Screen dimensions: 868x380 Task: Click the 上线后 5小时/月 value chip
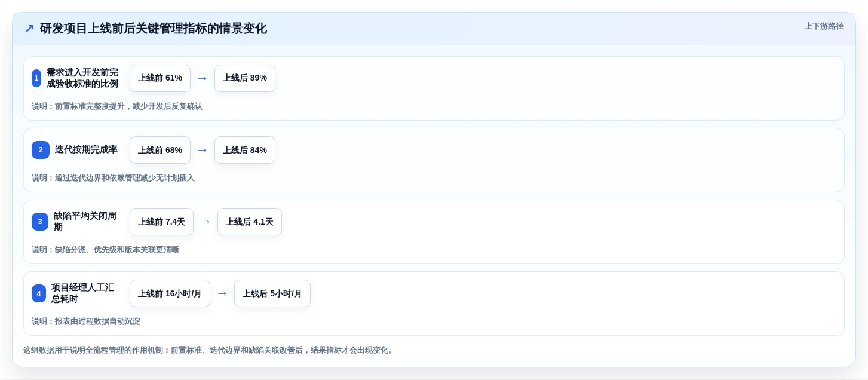pyautogui.click(x=272, y=293)
